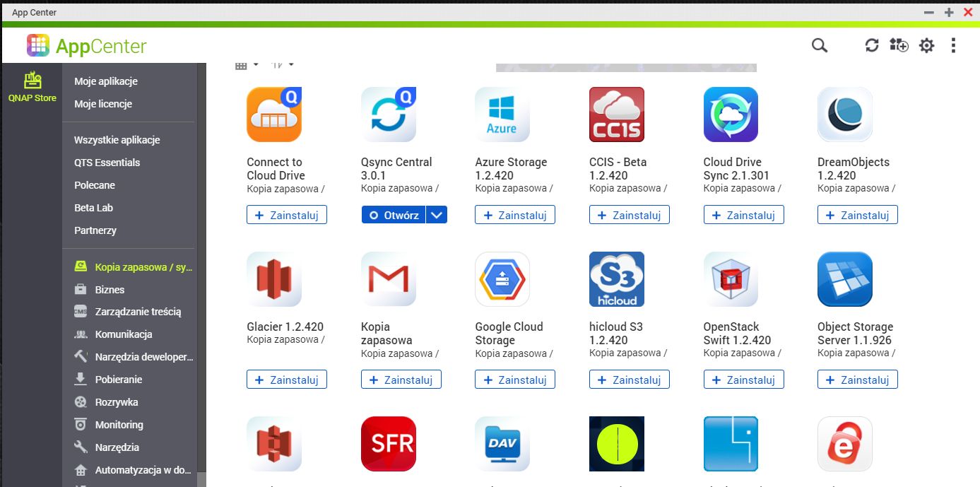Screen dimensions: 980x487
Task: Open the grid view mode dropdown
Action: pos(247,65)
